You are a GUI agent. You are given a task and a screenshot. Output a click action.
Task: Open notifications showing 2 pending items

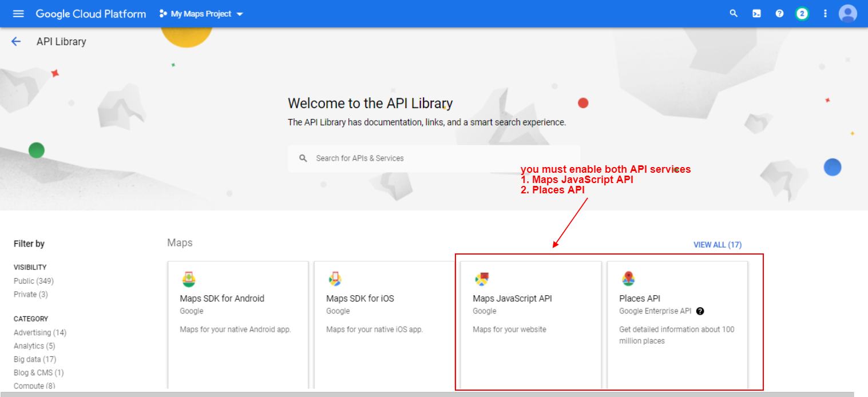[x=802, y=13]
